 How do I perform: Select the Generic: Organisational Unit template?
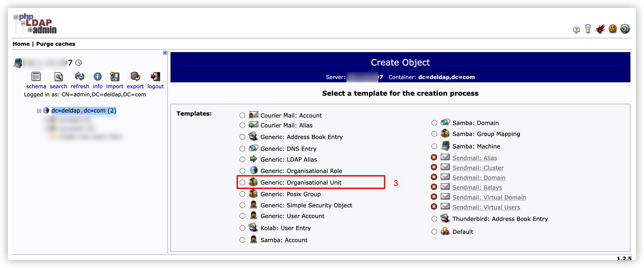(242, 182)
